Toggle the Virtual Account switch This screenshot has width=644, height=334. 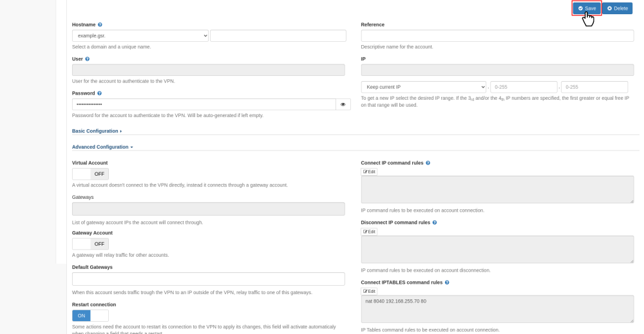coord(90,174)
